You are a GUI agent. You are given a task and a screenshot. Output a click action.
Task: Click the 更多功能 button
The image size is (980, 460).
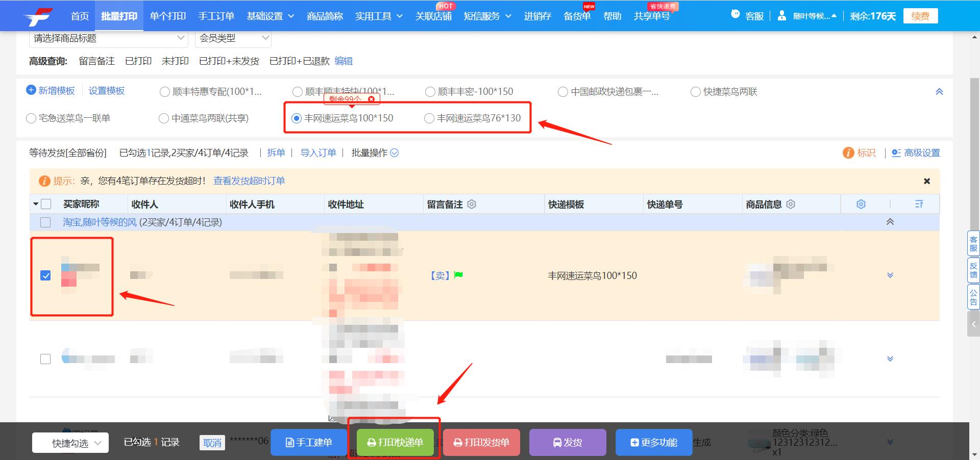pos(654,442)
